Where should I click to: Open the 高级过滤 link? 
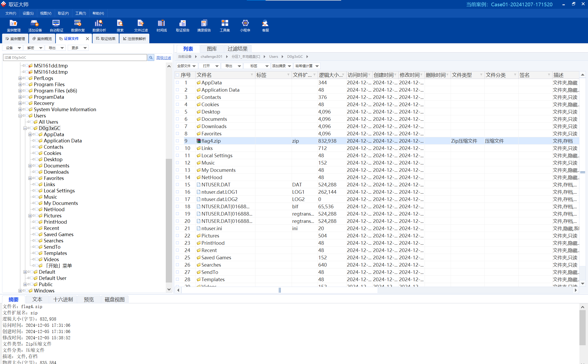pyautogui.click(x=164, y=58)
